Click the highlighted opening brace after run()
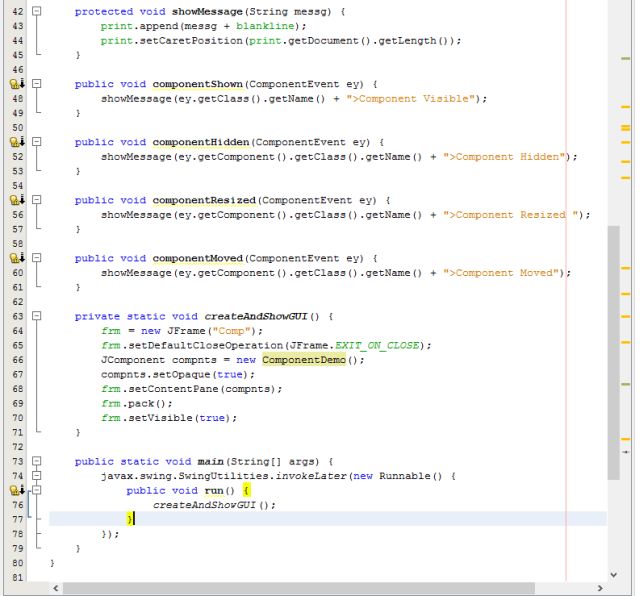 [x=246, y=490]
